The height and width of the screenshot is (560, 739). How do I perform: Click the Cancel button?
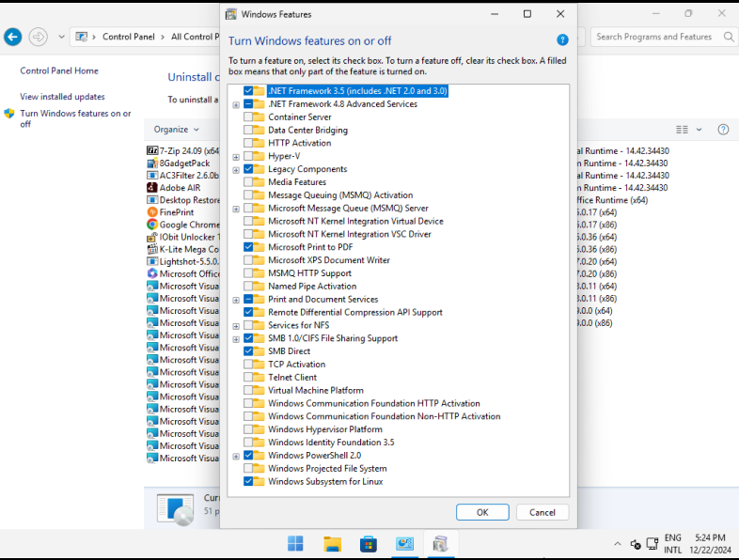coord(542,512)
